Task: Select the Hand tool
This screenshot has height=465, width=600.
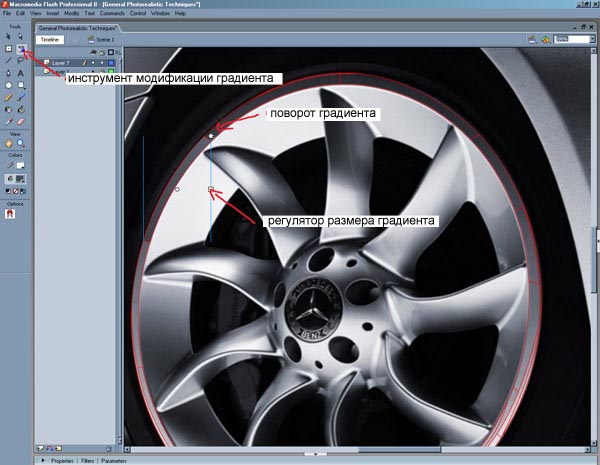Action: [x=8, y=144]
